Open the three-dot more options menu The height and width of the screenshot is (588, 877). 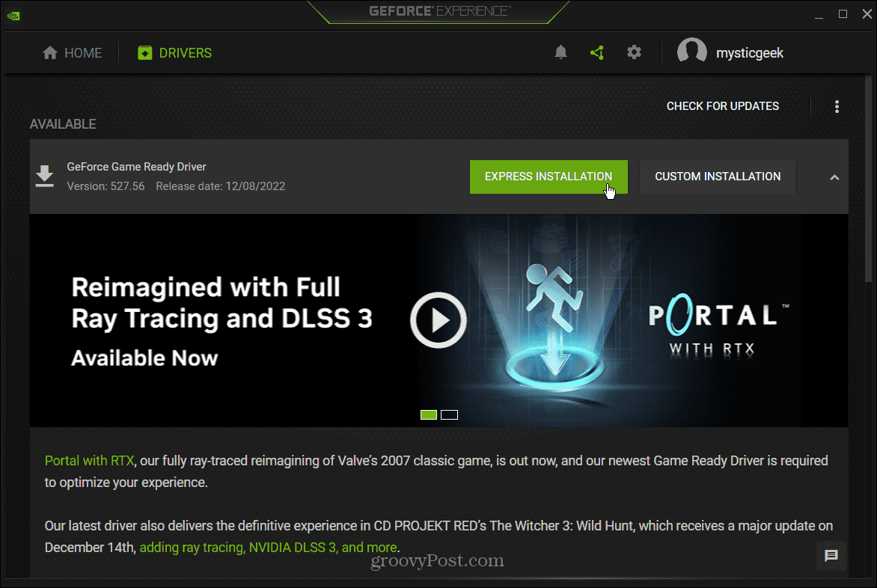click(x=837, y=106)
